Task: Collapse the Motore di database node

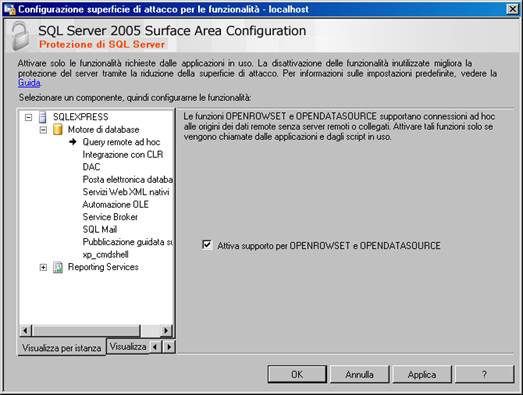Action: (x=43, y=130)
